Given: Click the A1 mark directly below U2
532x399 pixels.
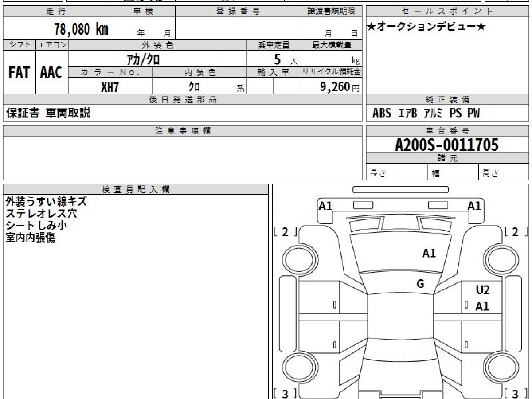Looking at the screenshot, I should 482,306.
